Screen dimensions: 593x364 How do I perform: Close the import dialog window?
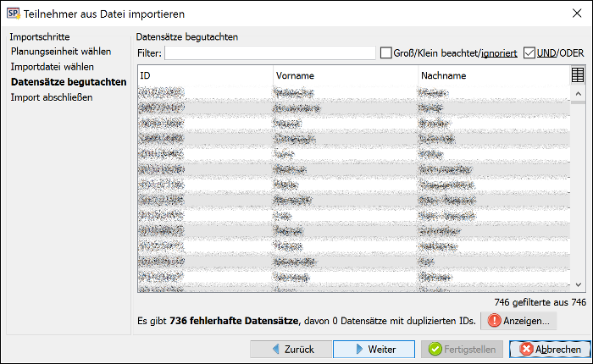pyautogui.click(x=577, y=14)
